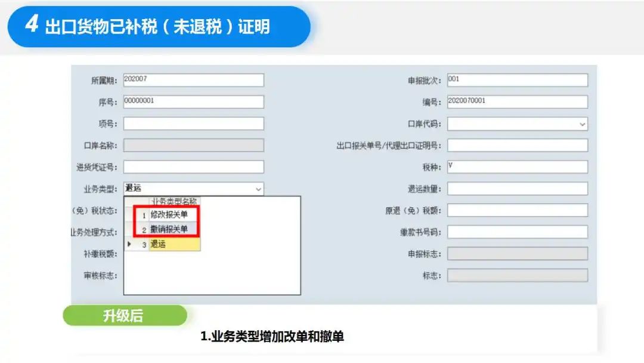Viewport: 644px width, 363px height.
Task: Click the 进货凭证号 field
Action: click(x=193, y=167)
